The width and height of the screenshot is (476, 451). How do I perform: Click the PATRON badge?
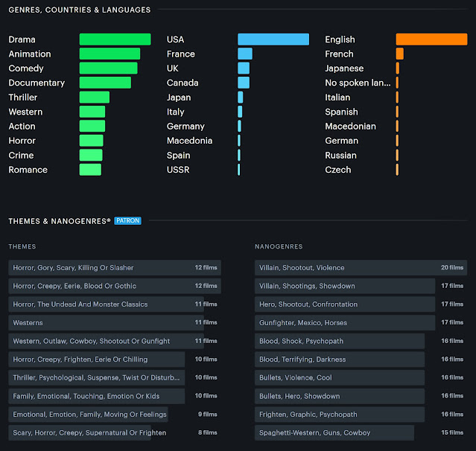128,220
